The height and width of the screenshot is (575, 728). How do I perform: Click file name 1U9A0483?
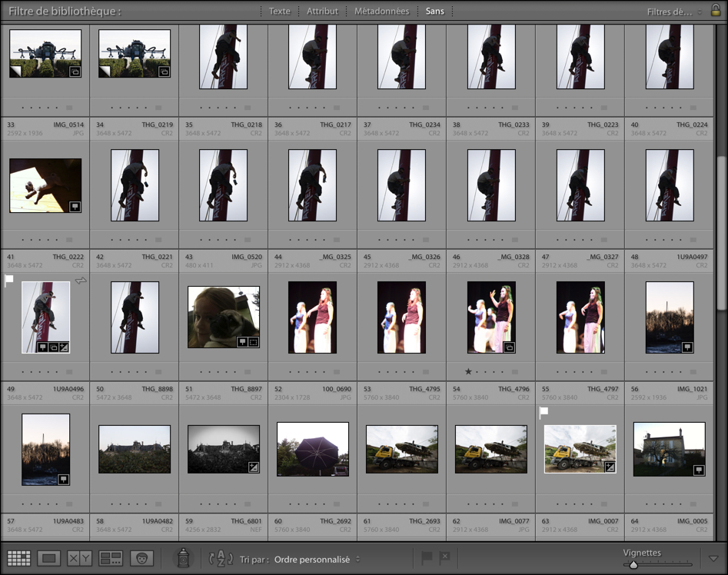click(x=68, y=521)
